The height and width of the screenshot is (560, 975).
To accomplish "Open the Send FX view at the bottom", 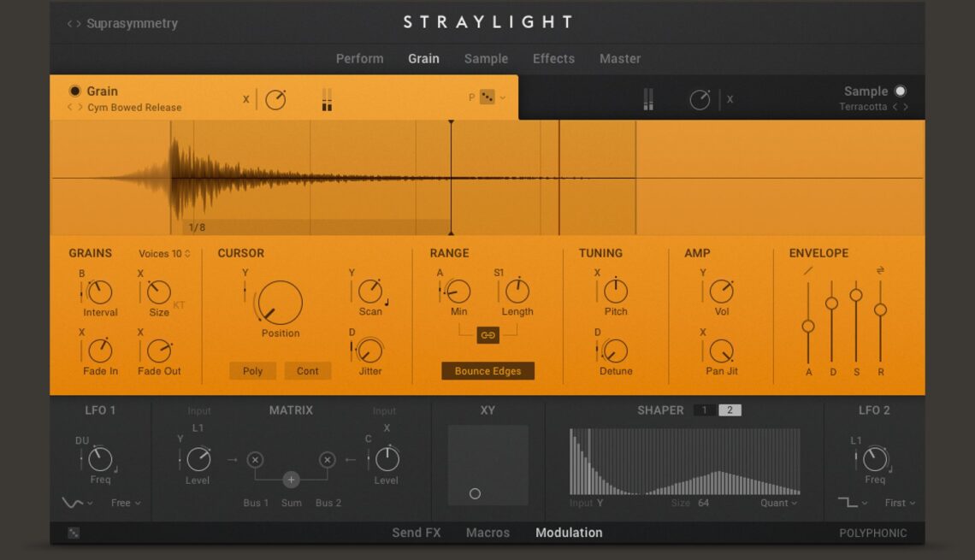I will 417,532.
